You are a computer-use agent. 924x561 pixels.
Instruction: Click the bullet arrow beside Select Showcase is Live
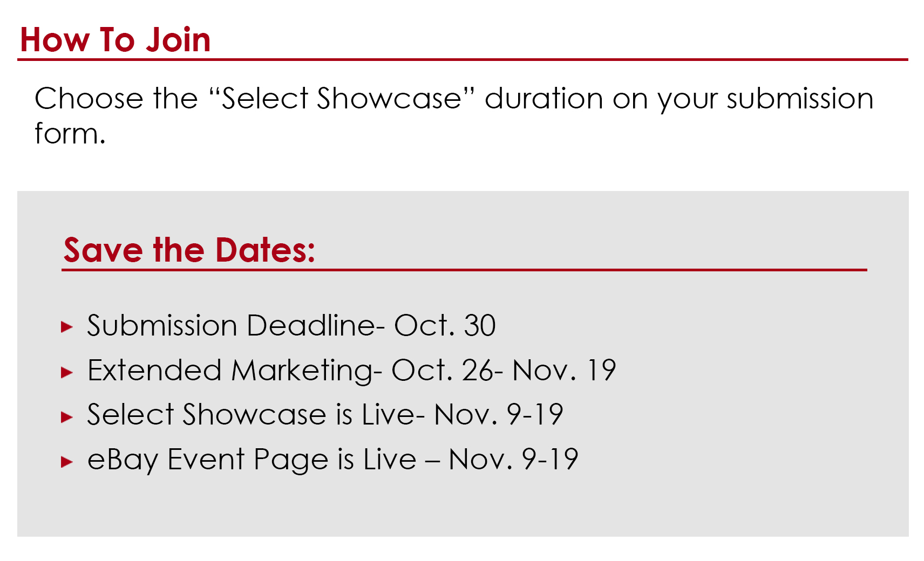[x=67, y=416]
